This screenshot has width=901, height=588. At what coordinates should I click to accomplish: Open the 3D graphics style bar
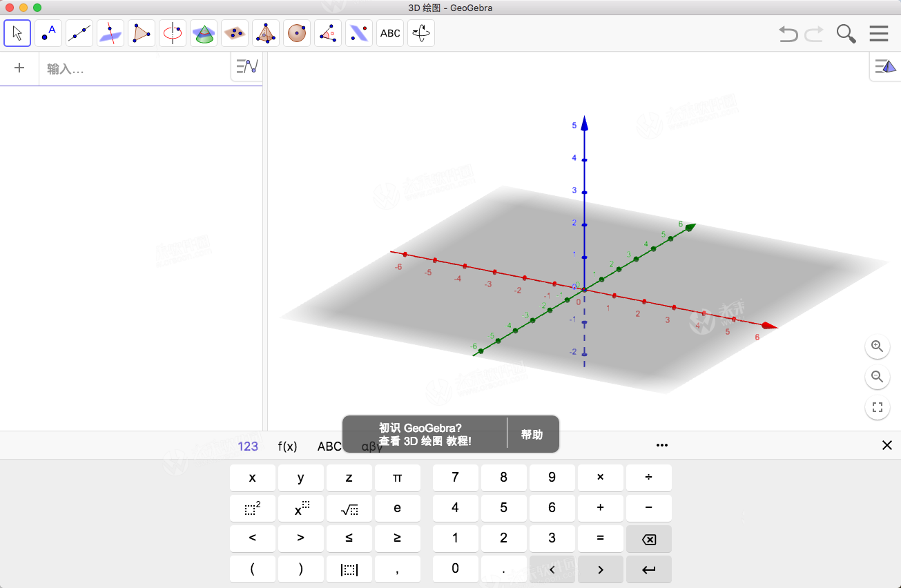(x=885, y=67)
